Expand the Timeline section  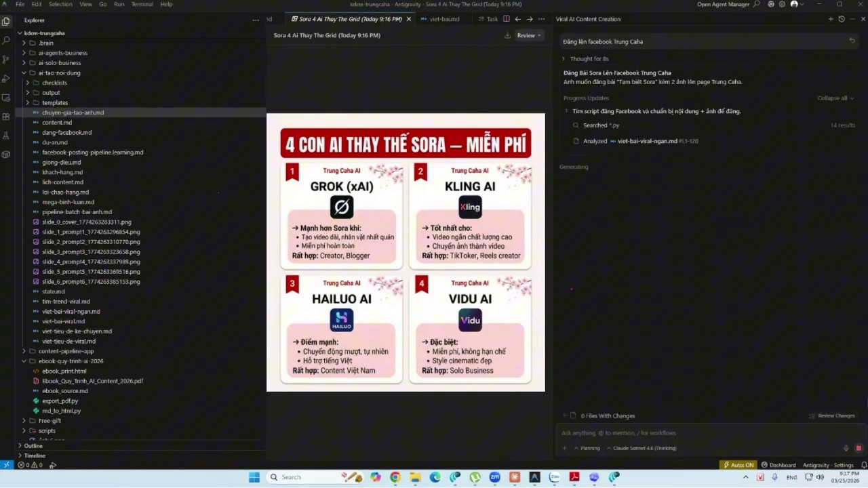coord(34,455)
